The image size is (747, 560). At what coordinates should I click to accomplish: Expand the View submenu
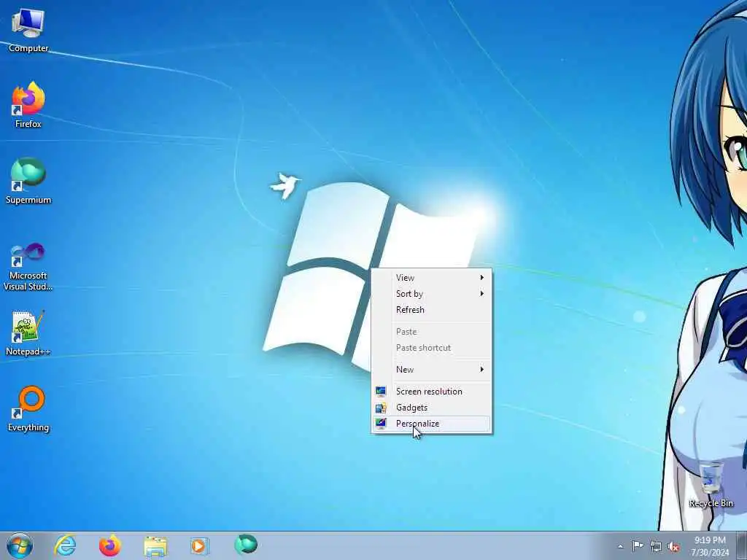coord(431,278)
